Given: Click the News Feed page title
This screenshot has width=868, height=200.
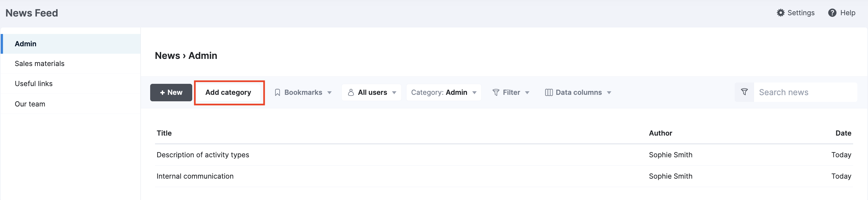Looking at the screenshot, I should pos(32,13).
